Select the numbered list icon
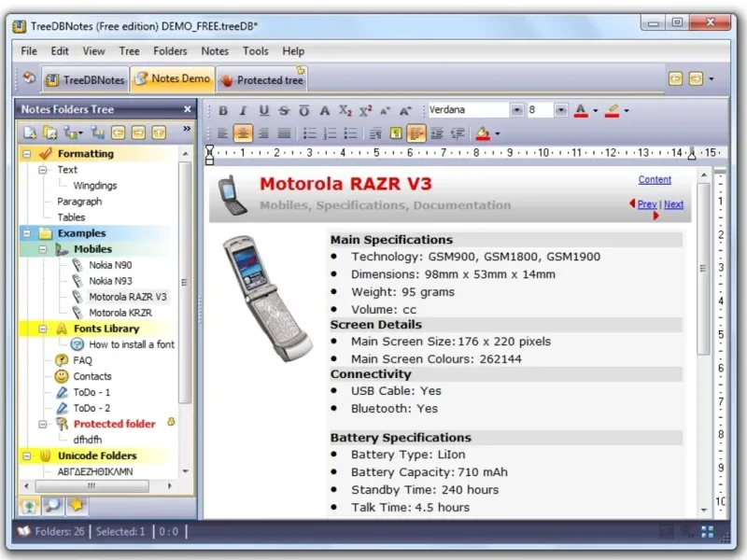747x560 pixels. (330, 133)
